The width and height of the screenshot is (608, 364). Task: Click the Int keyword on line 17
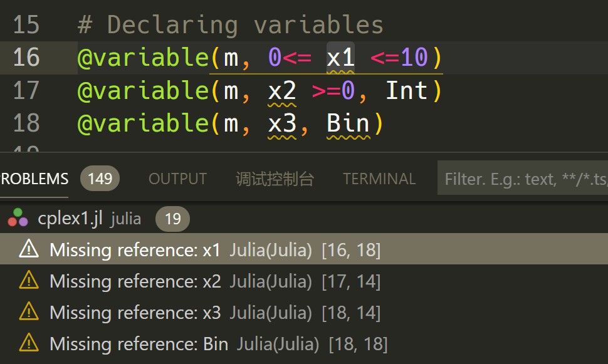[408, 90]
